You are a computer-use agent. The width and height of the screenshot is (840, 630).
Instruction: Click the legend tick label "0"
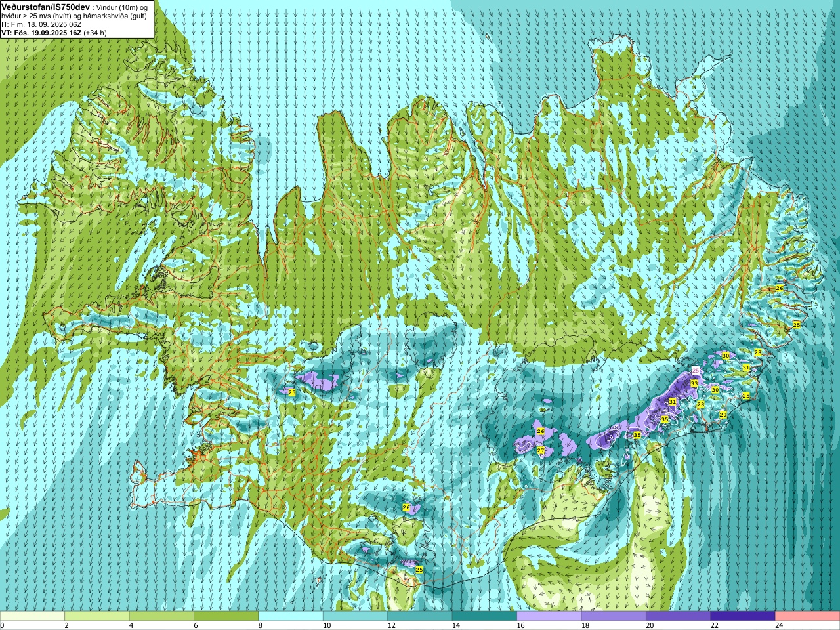pos(2,625)
